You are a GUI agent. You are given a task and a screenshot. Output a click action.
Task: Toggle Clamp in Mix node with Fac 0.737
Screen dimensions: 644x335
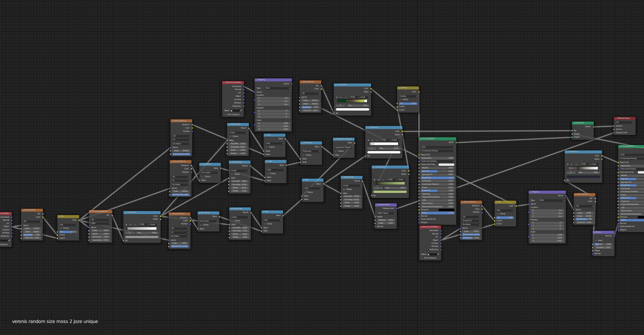61,228
